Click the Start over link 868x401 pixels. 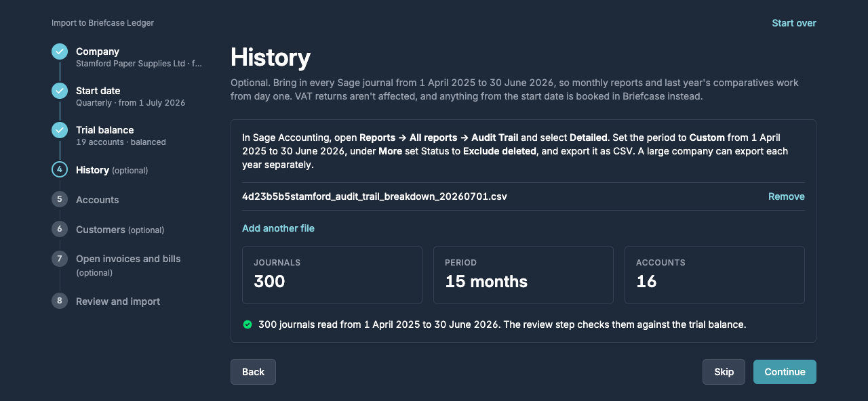point(794,23)
